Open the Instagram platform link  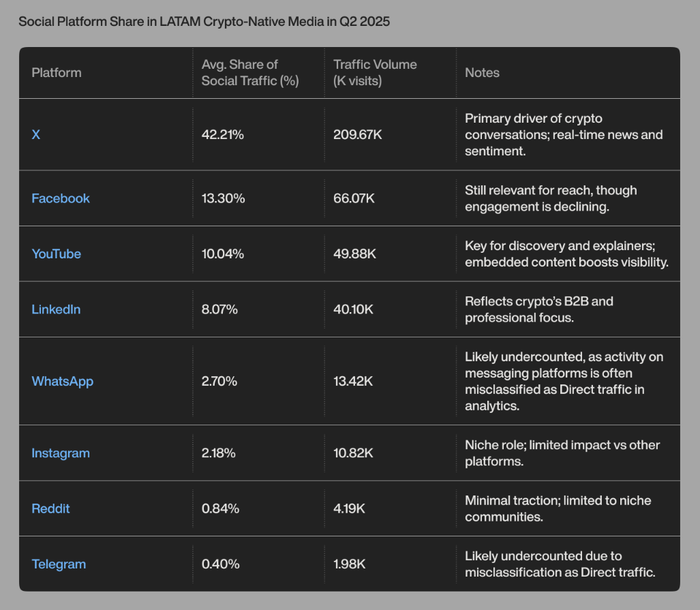tap(61, 453)
